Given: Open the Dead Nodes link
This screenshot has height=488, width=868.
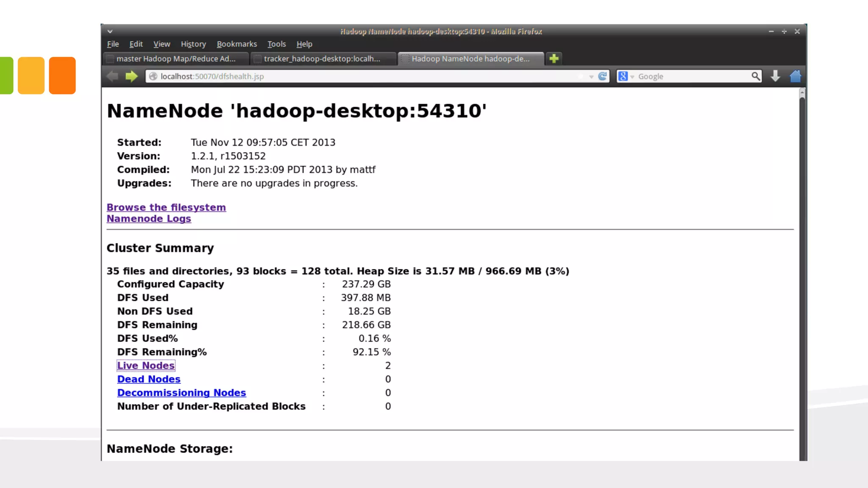Looking at the screenshot, I should point(149,379).
